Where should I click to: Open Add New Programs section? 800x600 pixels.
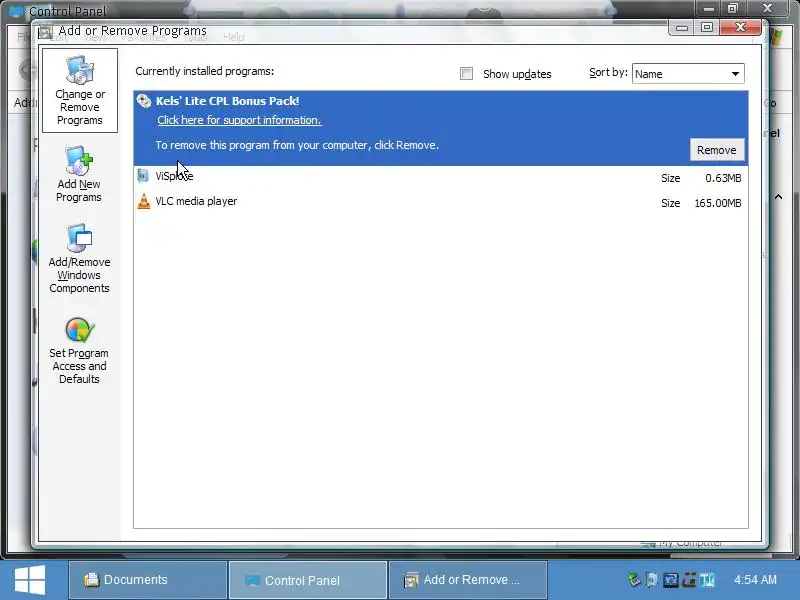click(79, 174)
